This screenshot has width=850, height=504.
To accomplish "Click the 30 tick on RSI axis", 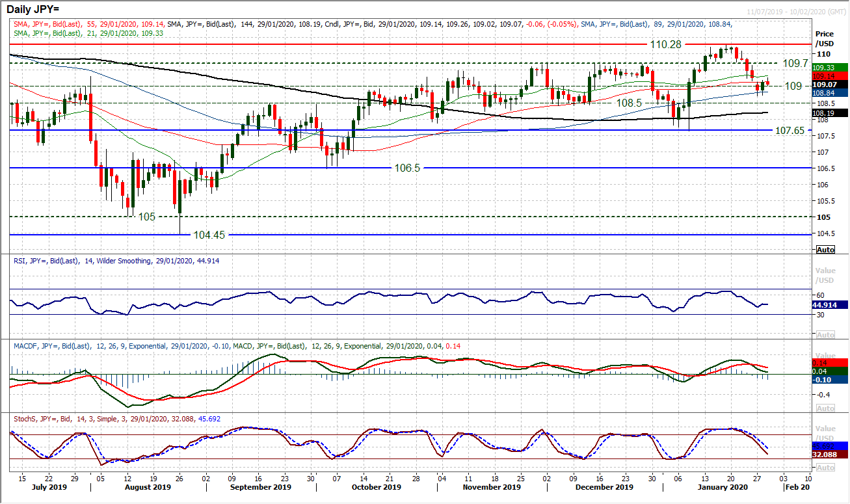I will [x=820, y=315].
